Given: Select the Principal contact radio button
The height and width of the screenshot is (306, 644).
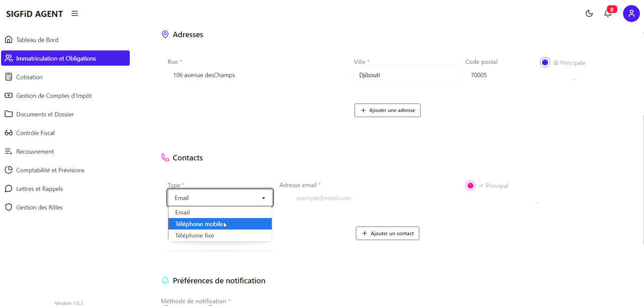Looking at the screenshot, I should pyautogui.click(x=470, y=186).
